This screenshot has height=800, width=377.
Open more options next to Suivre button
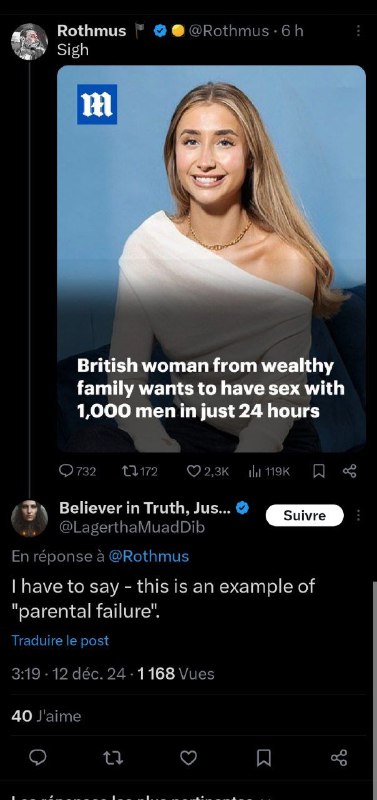[358, 516]
